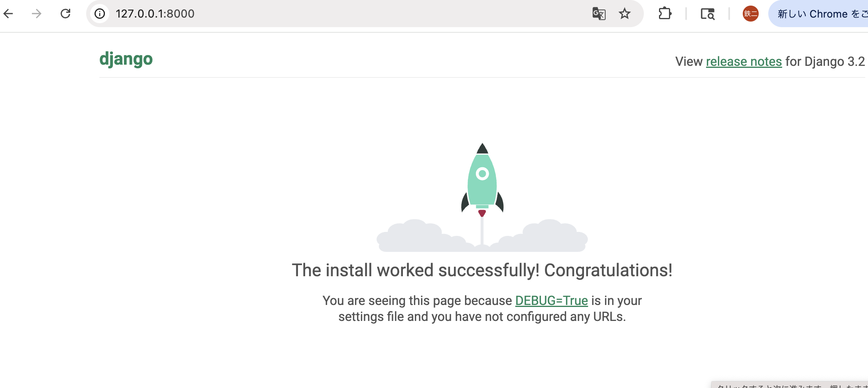This screenshot has height=388, width=868.
Task: Click the gray cloud left of the rocket
Action: tap(415, 238)
